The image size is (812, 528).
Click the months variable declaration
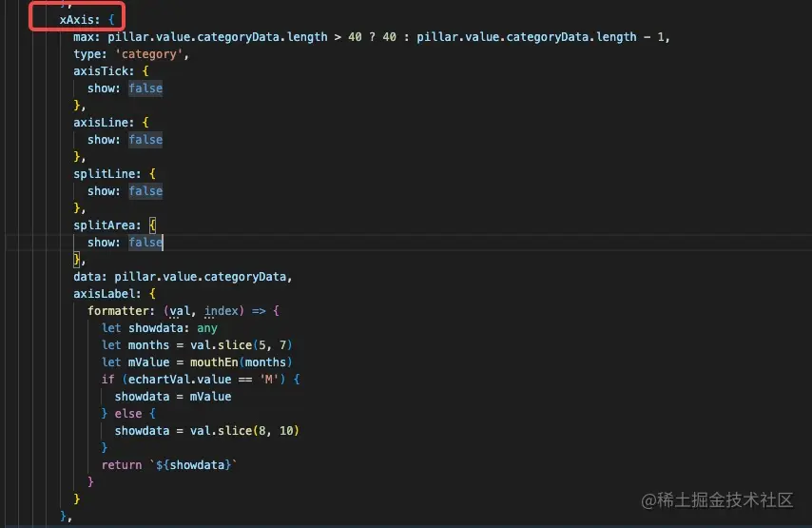tap(148, 345)
